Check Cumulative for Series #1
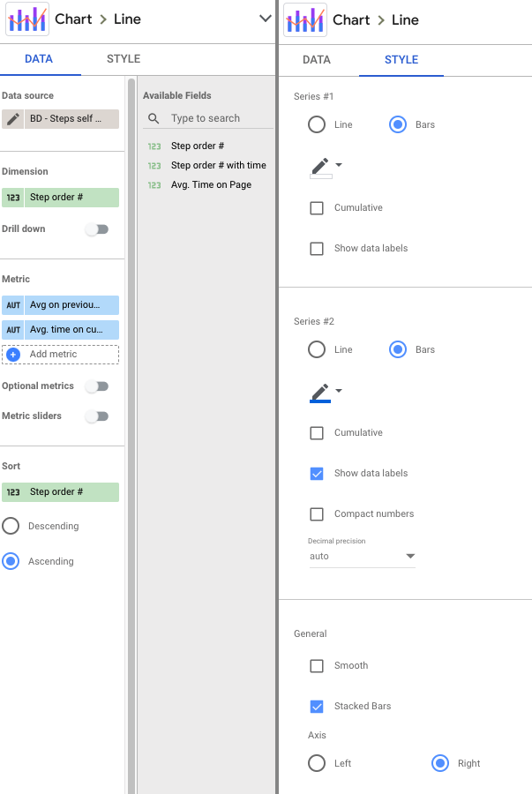Screen dimensions: 532x794 [317, 208]
